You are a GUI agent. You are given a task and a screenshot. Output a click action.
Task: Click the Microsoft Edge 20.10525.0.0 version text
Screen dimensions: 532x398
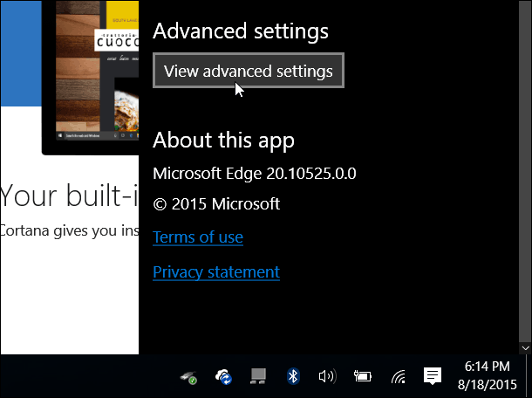pyautogui.click(x=255, y=173)
